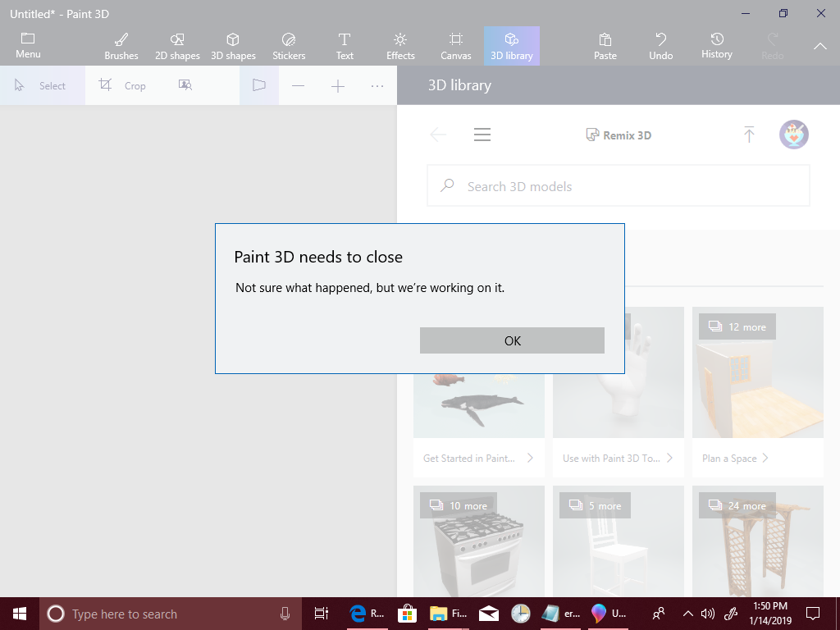Open the Plan a Space collection
This screenshot has height=630, width=840.
(x=757, y=458)
